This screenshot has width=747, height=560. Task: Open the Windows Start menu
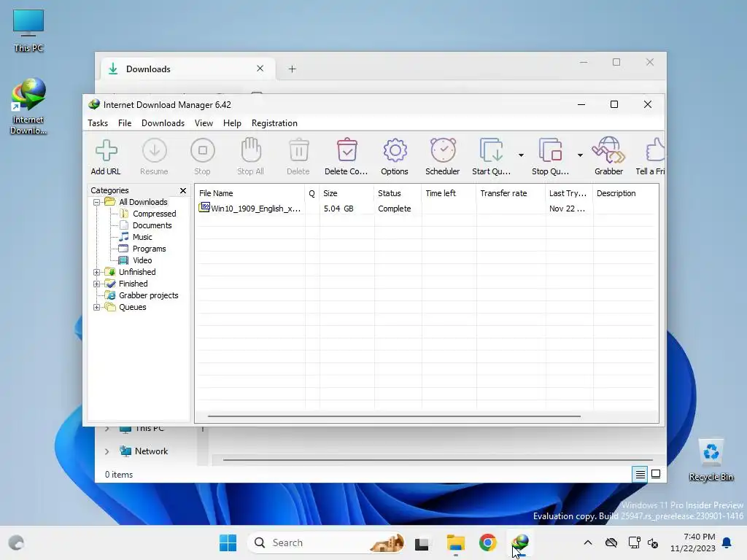(x=228, y=542)
